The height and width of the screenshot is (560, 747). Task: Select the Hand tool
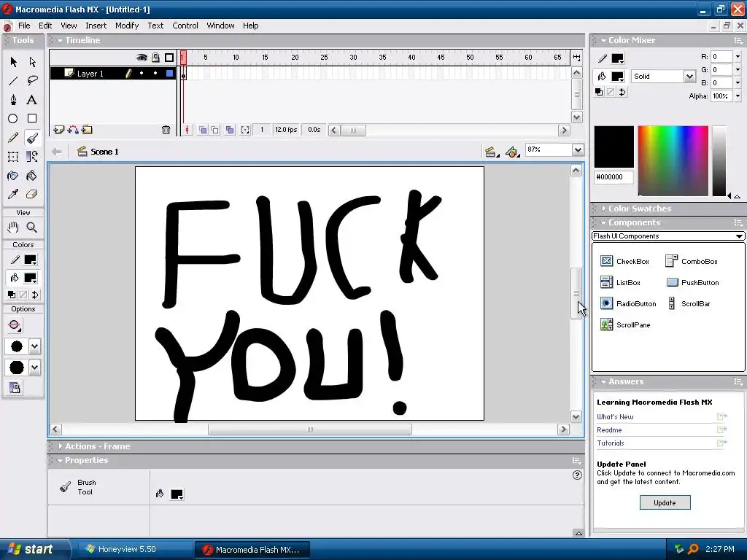click(13, 227)
